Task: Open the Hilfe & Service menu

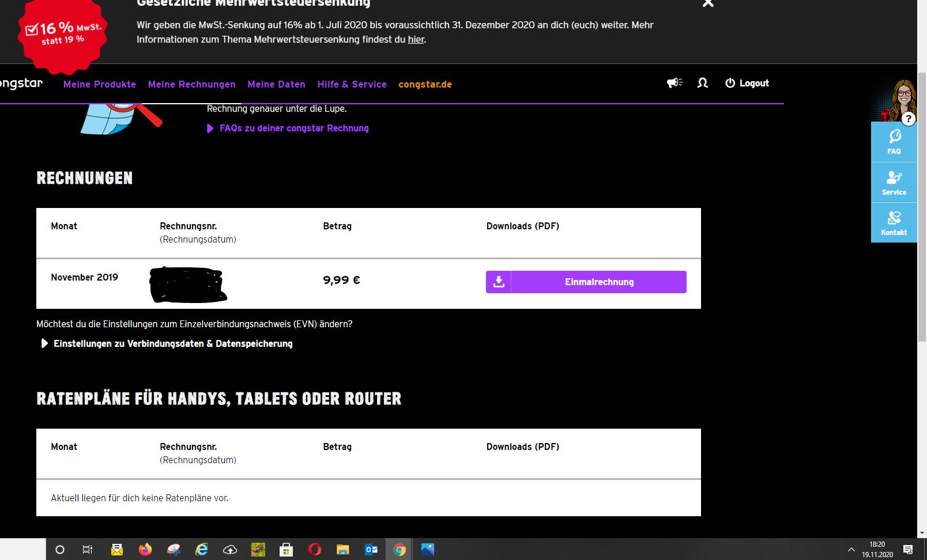Action: coord(352,84)
